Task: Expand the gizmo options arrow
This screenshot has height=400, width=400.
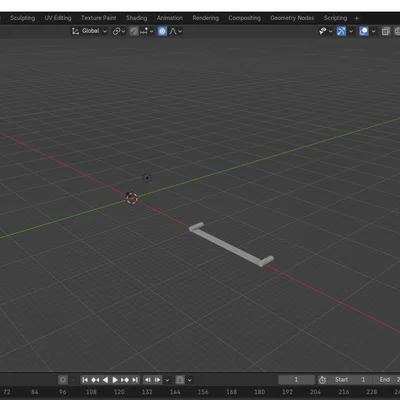Action: (351, 31)
